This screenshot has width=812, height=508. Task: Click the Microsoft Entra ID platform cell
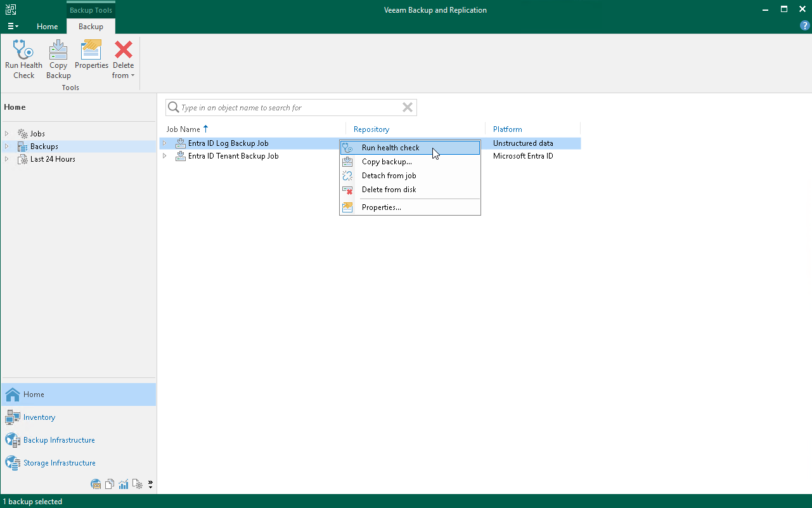523,156
